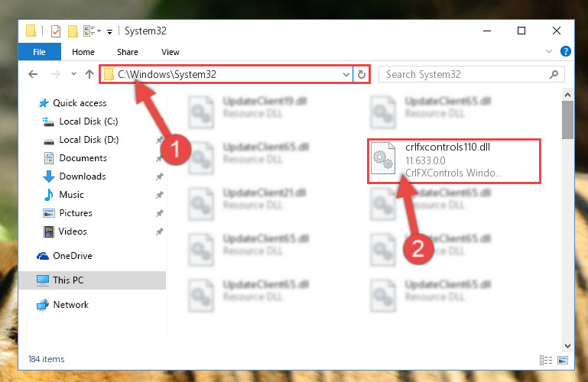Switch to details view layout icon
Viewport: 588px width, 382px height.
click(x=546, y=361)
